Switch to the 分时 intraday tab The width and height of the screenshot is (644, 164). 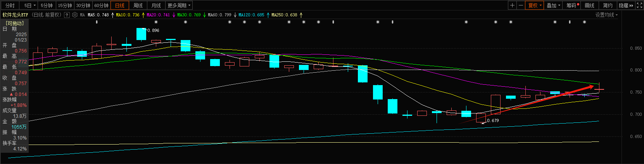[x=10, y=5]
